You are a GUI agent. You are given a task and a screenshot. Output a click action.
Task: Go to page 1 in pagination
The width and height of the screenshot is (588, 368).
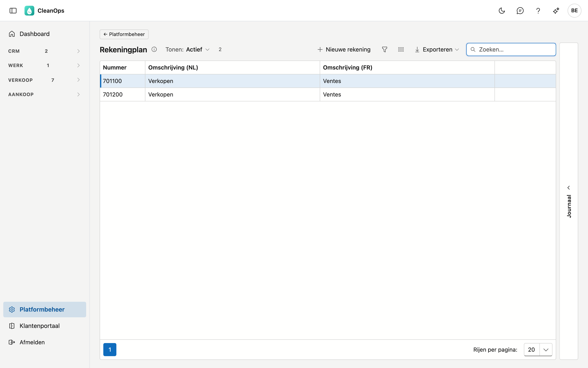point(110,350)
